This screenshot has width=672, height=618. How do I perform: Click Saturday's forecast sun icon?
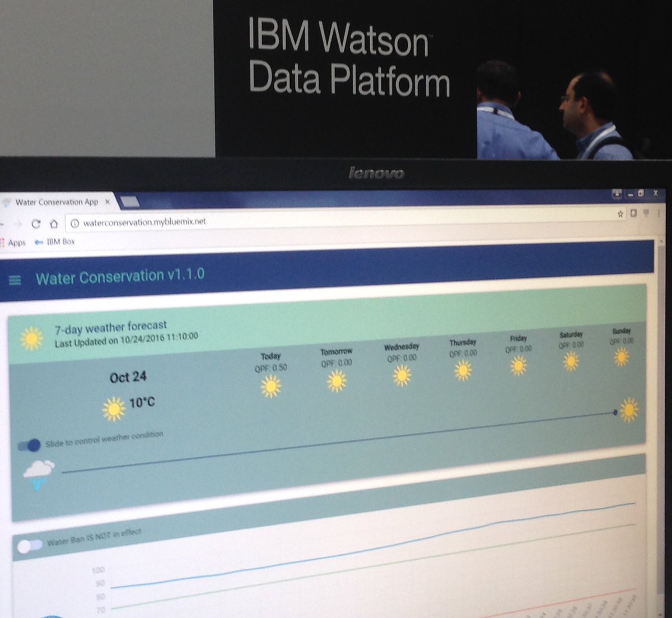click(x=571, y=361)
